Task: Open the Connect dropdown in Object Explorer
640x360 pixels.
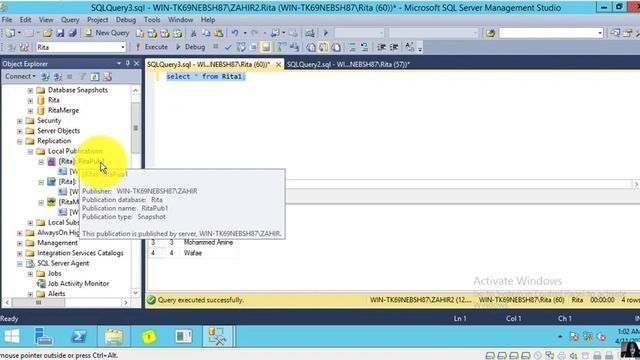Action: coord(20,77)
